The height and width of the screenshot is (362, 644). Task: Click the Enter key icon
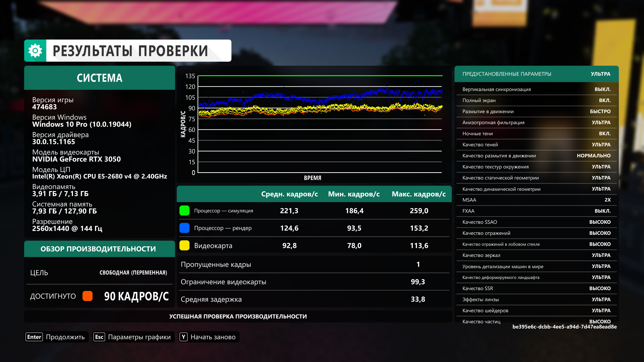click(34, 337)
